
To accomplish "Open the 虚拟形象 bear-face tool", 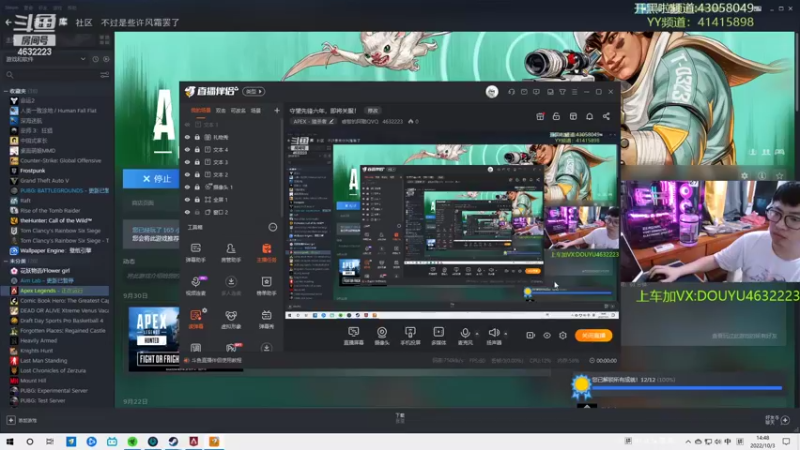I will [231, 320].
